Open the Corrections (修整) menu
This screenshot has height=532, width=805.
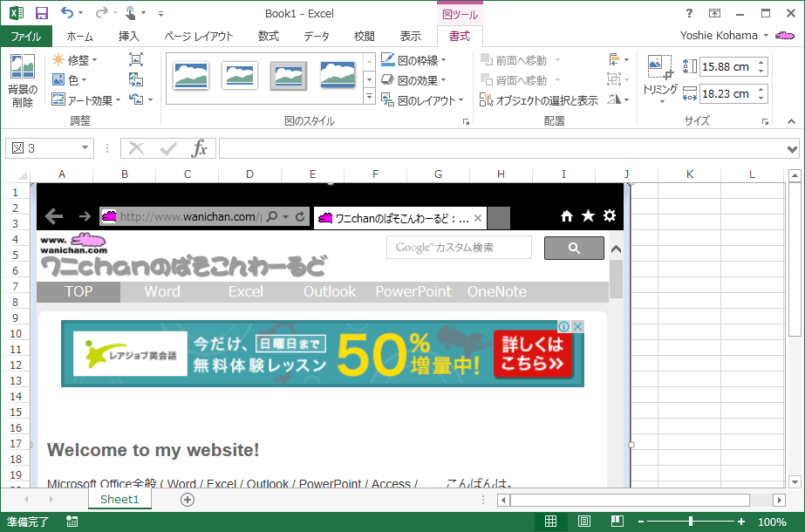(74, 60)
